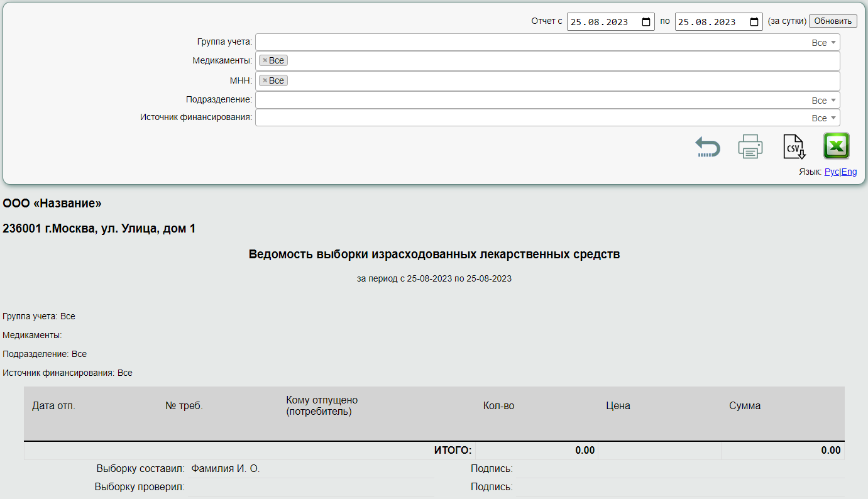Screen dimensions: 868x499
Task: Expand the Источник финансирования dropdown
Action: click(833, 118)
